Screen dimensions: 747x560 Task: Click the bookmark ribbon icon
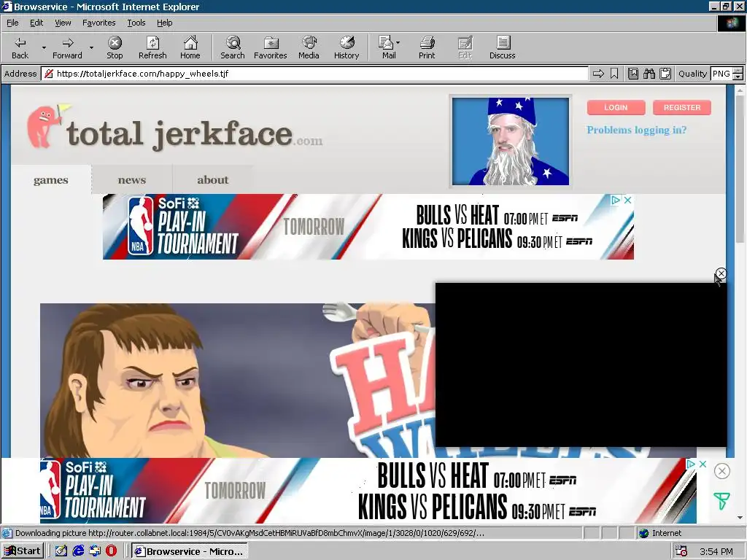pos(614,74)
